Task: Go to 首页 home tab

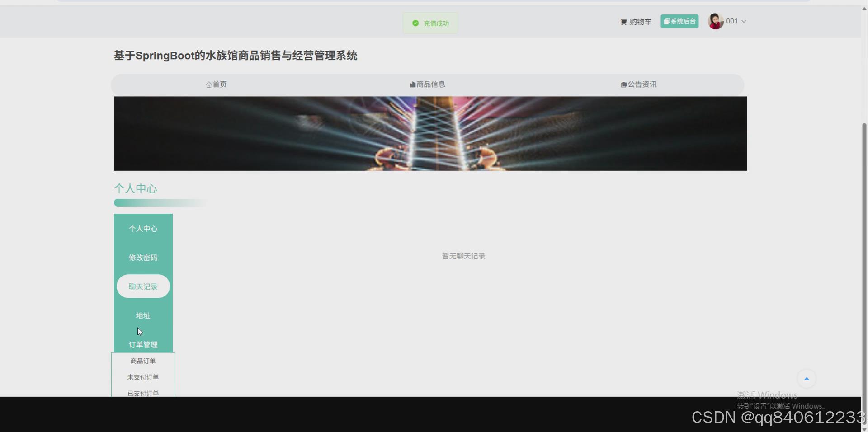Action: coord(216,85)
